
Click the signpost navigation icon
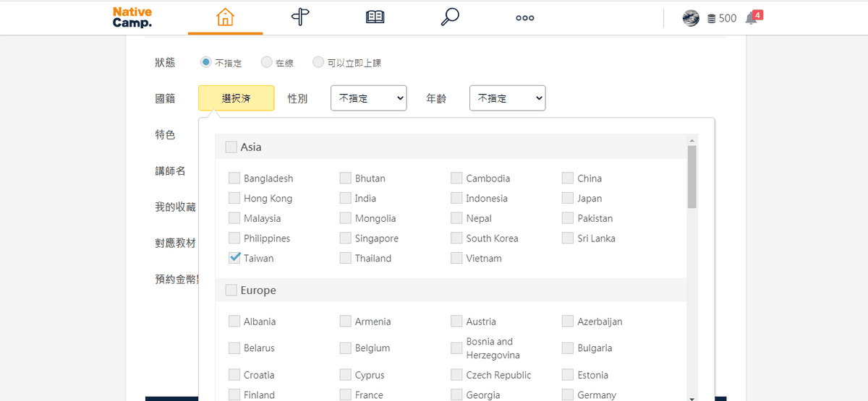(x=300, y=17)
